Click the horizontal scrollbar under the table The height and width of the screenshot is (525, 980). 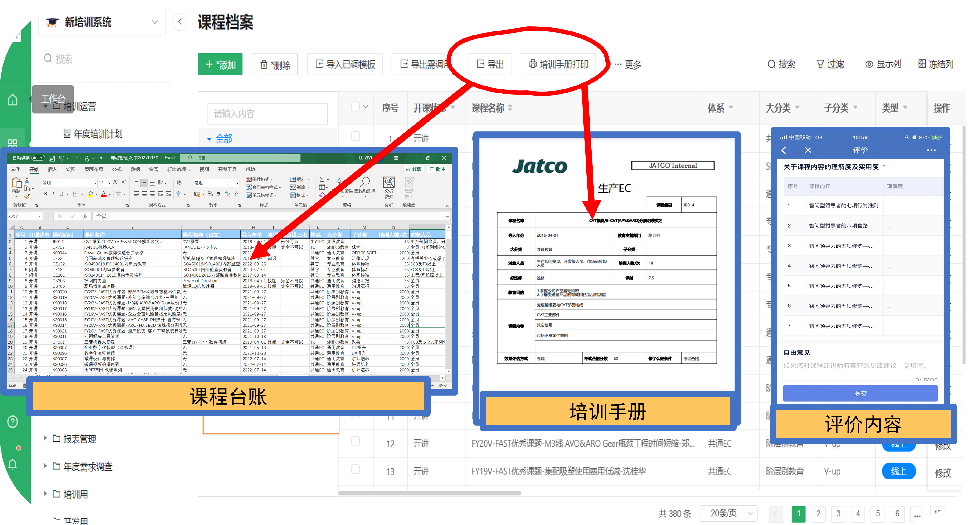click(x=429, y=493)
